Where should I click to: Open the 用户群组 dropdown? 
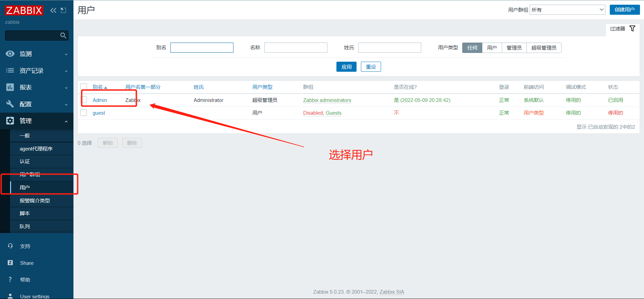(x=568, y=10)
